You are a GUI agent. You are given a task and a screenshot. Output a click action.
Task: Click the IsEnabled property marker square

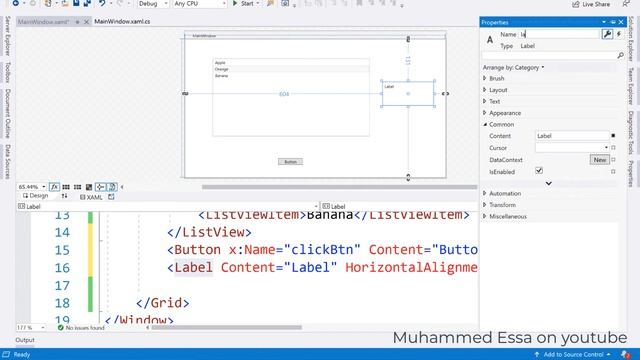click(613, 172)
